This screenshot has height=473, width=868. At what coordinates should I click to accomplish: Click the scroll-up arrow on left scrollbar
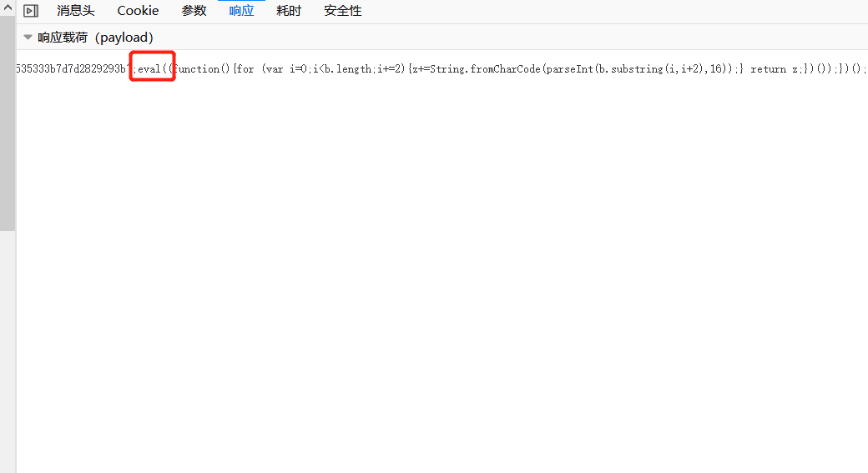coord(8,8)
